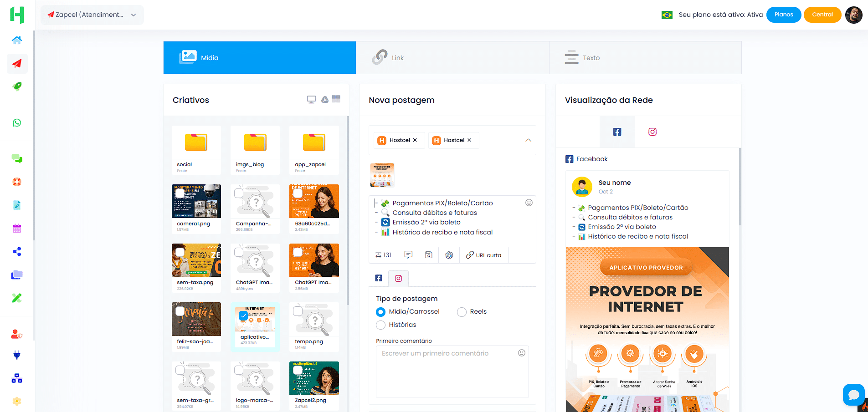
Task: Collapse the selected accounts chevron
Action: pyautogui.click(x=528, y=140)
